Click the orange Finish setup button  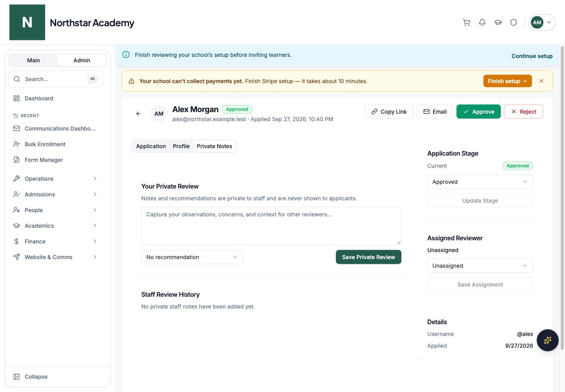point(507,81)
